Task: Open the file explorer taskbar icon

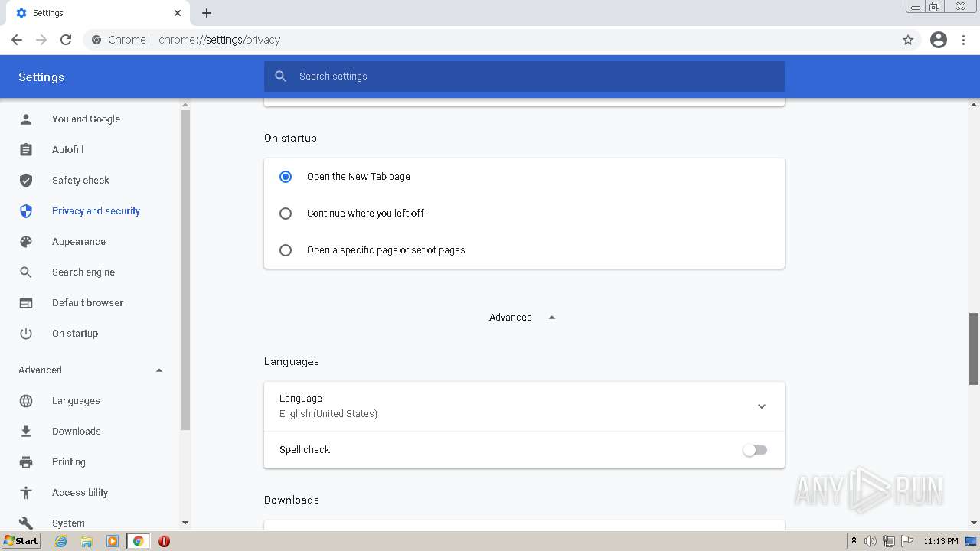Action: [87, 541]
